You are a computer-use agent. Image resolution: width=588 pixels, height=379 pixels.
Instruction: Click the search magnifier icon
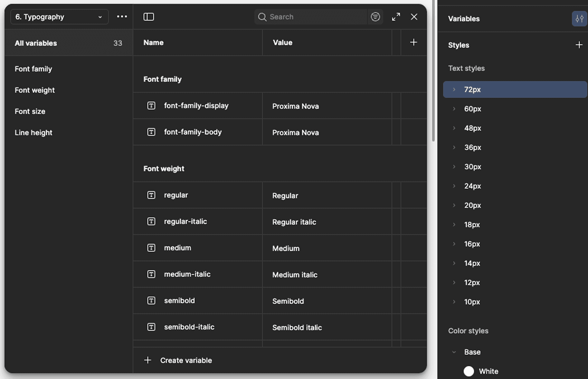click(x=262, y=17)
